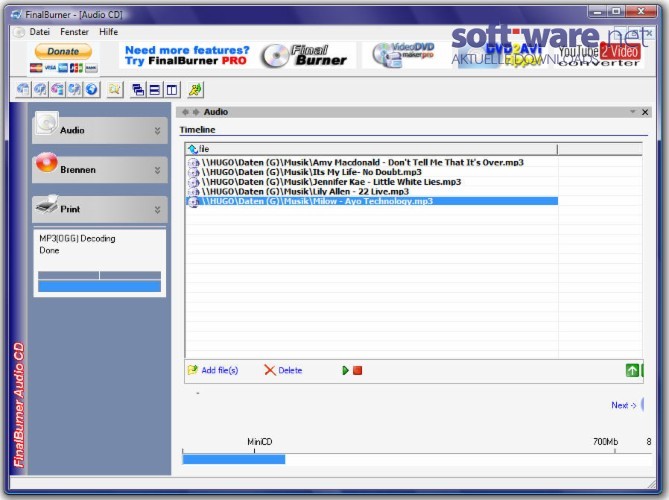The height and width of the screenshot is (500, 669).
Task: Click the green move-up arrow icon
Action: [632, 370]
